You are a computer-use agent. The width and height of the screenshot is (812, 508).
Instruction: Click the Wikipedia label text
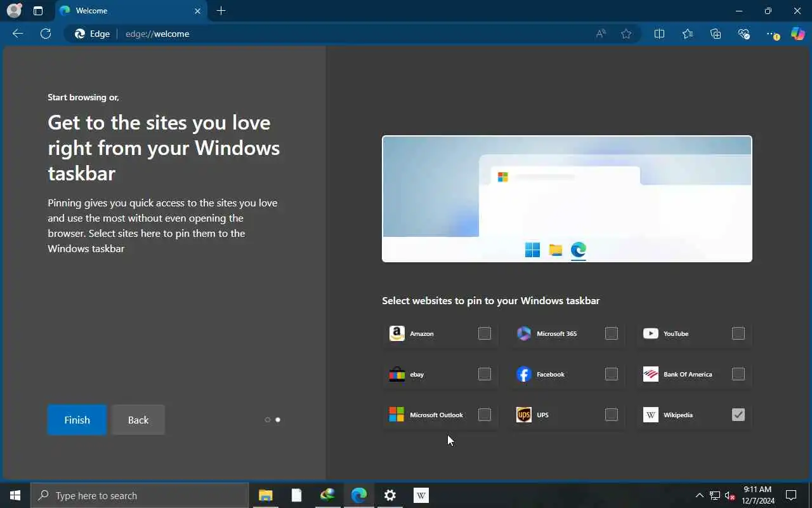678,415
